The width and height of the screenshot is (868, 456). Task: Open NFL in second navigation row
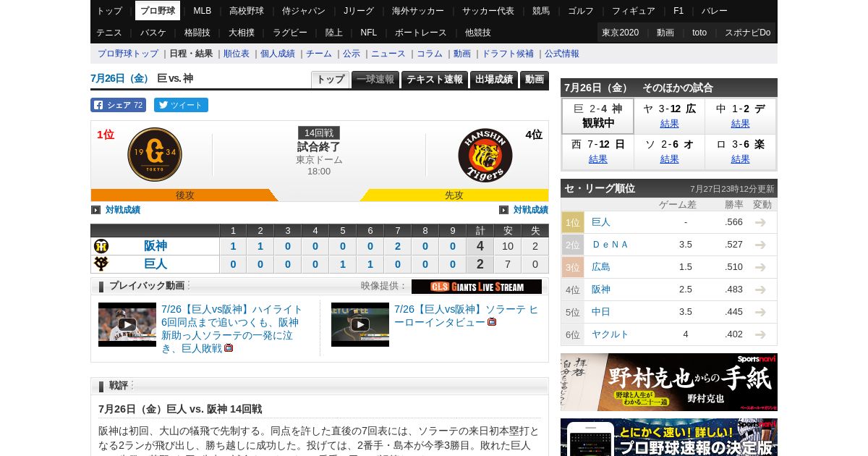click(369, 33)
